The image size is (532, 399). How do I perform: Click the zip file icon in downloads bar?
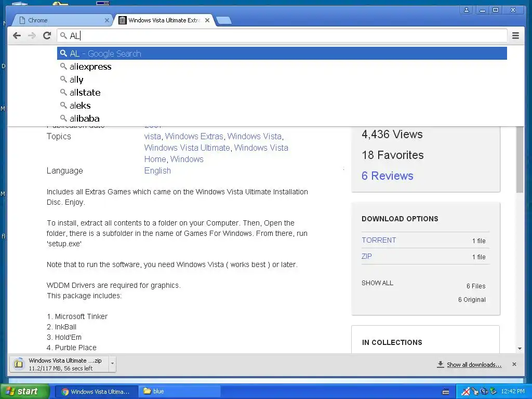[19, 364]
